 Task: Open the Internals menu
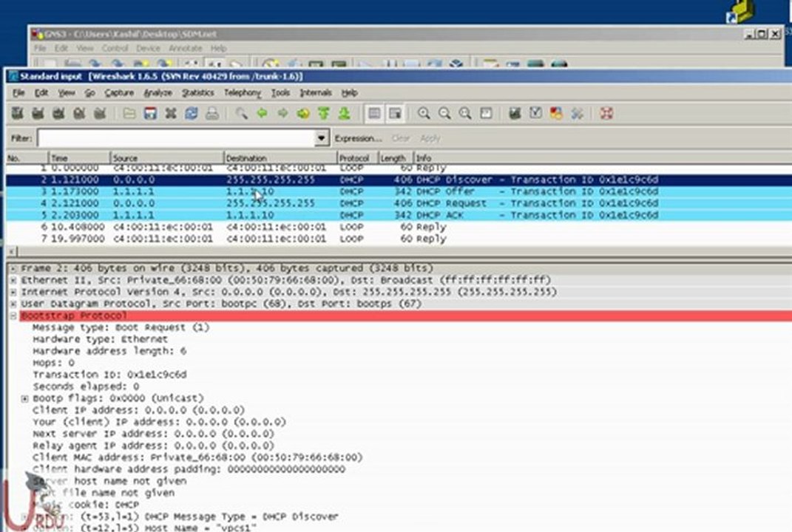tap(316, 93)
